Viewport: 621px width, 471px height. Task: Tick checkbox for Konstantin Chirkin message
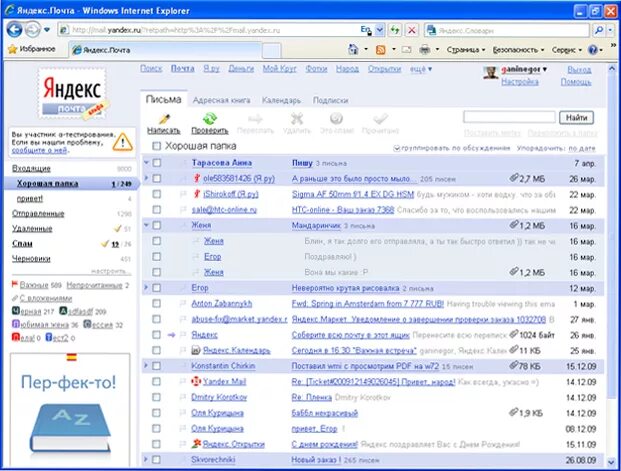click(157, 366)
